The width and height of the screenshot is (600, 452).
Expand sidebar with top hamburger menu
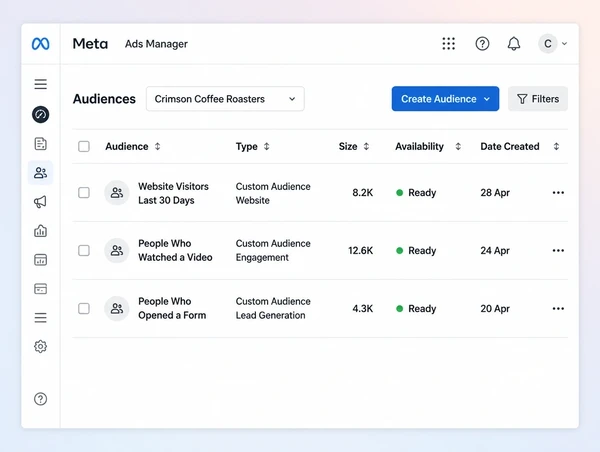(x=41, y=84)
